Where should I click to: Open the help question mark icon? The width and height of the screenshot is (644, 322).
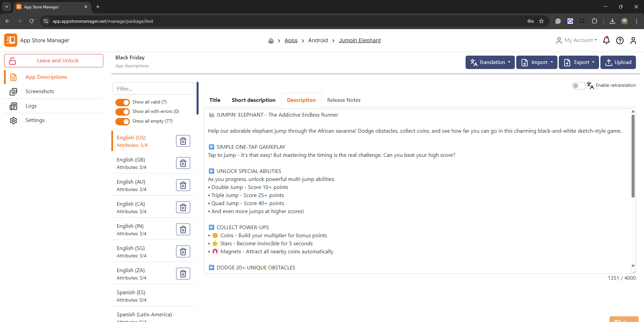click(x=620, y=41)
